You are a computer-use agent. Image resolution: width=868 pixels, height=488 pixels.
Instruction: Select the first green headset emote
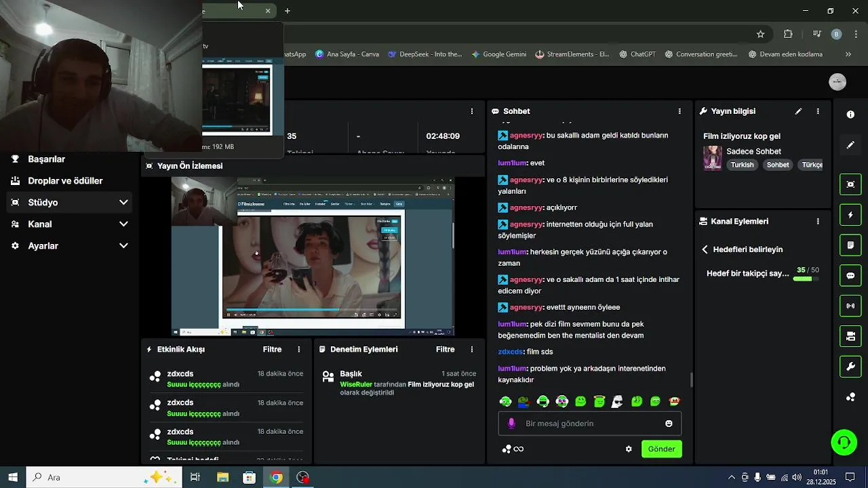(505, 401)
